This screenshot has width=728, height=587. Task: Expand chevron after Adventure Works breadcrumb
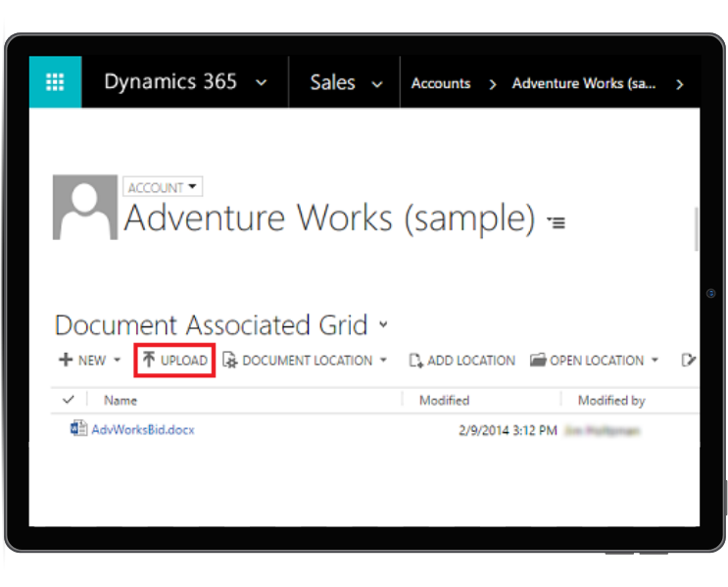pyautogui.click(x=680, y=84)
